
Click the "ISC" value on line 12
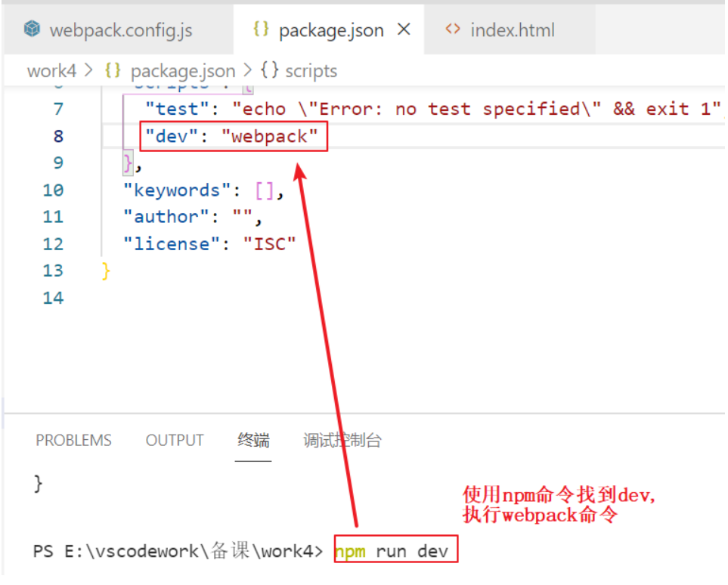tap(269, 244)
